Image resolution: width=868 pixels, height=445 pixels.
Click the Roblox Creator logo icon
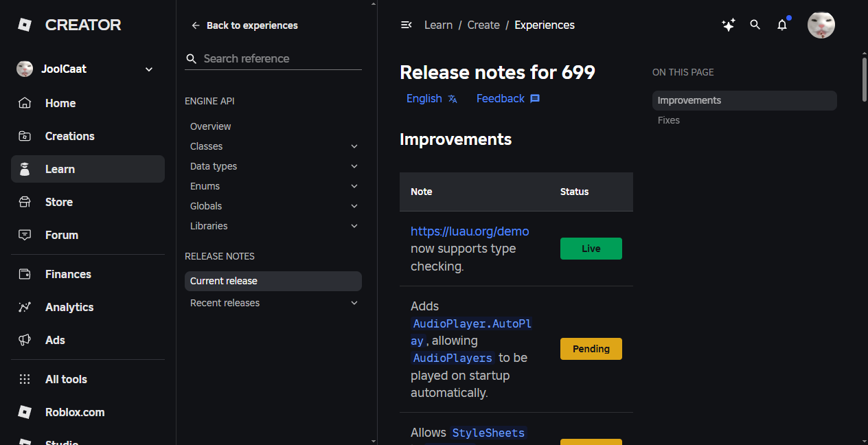[25, 25]
